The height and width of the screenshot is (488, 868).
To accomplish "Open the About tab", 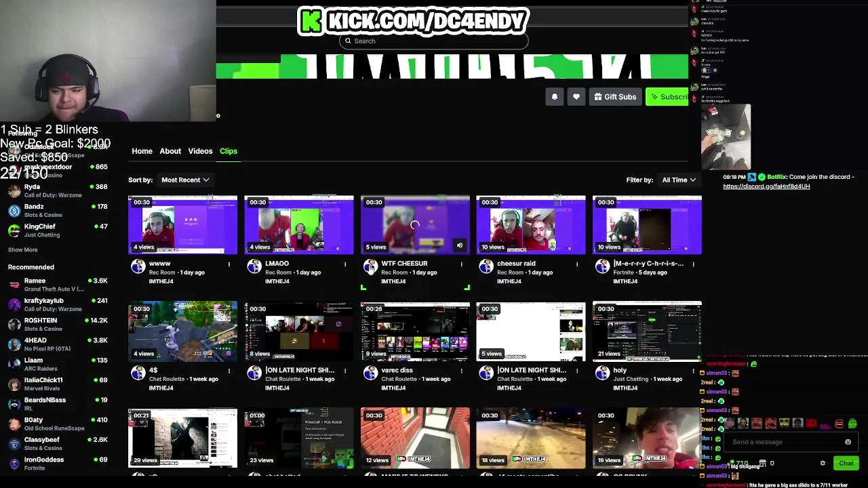I will pyautogui.click(x=170, y=151).
